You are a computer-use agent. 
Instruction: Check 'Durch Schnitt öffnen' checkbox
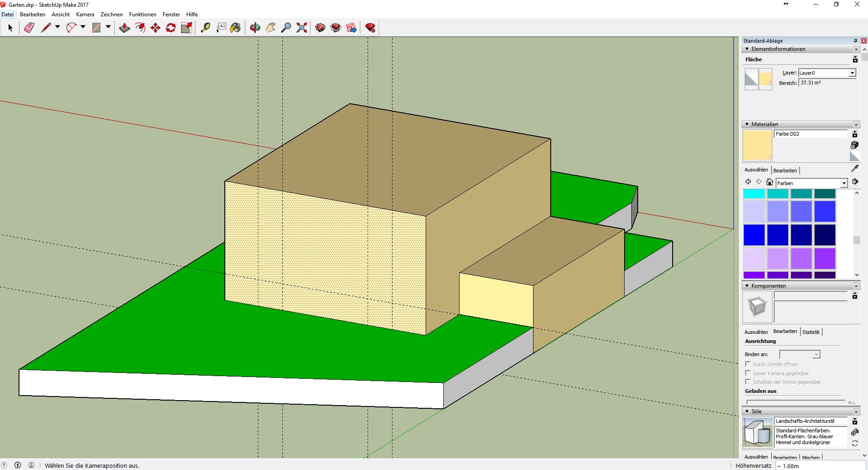(748, 364)
